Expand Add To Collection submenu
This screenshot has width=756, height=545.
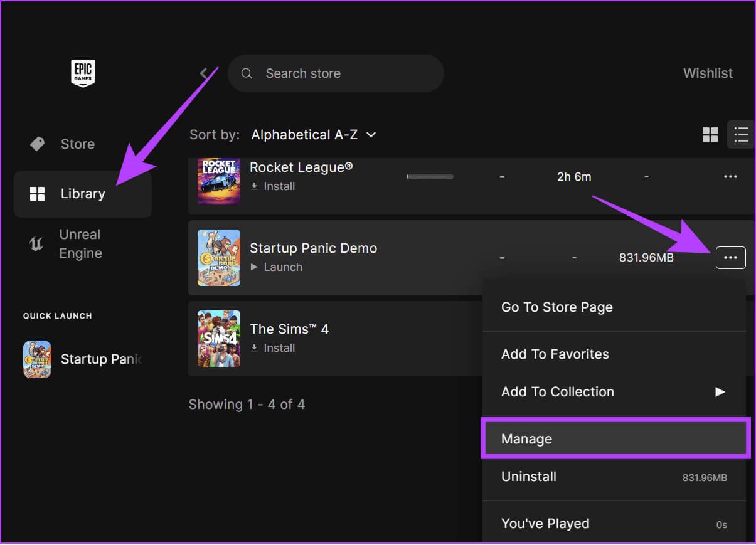[x=614, y=392]
